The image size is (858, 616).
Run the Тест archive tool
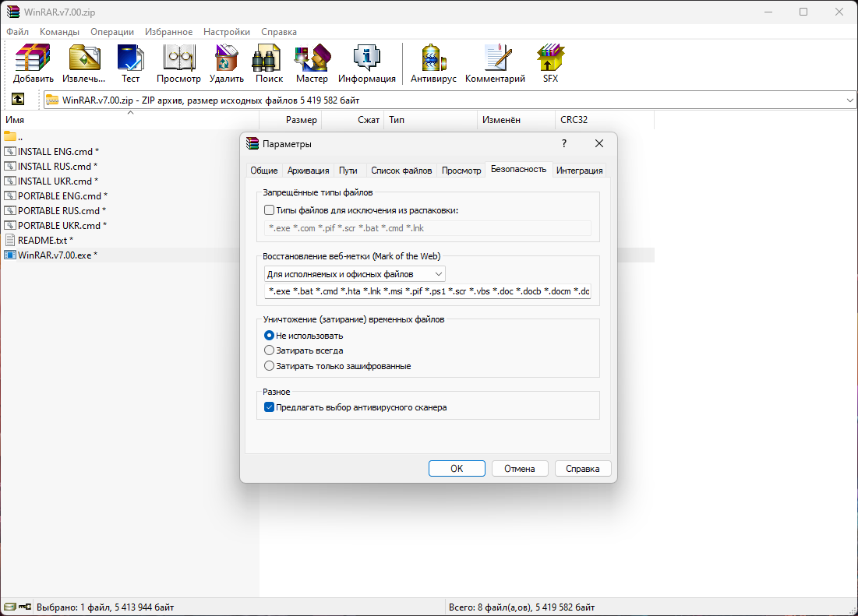[130, 63]
